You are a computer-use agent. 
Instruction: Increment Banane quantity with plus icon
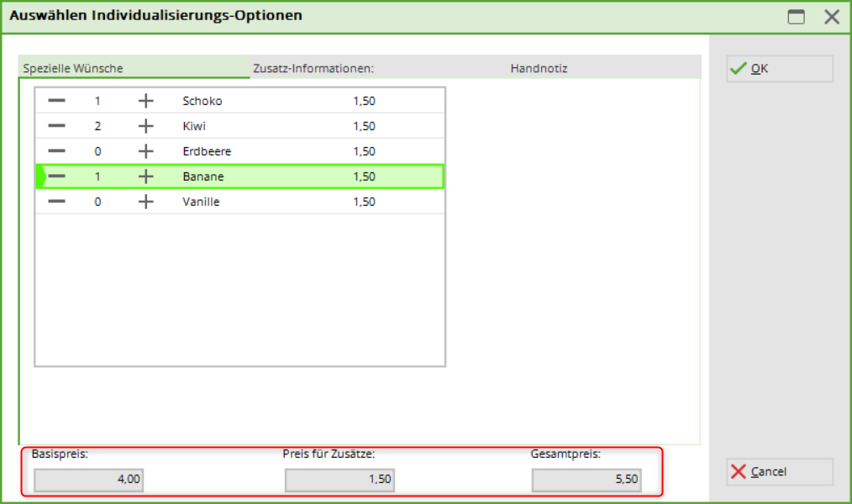point(146,176)
